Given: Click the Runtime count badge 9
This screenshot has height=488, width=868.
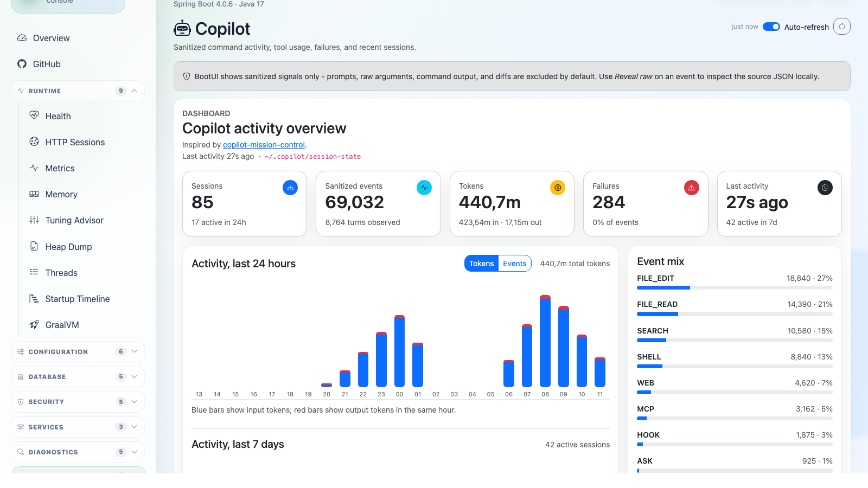Looking at the screenshot, I should click(x=121, y=91).
